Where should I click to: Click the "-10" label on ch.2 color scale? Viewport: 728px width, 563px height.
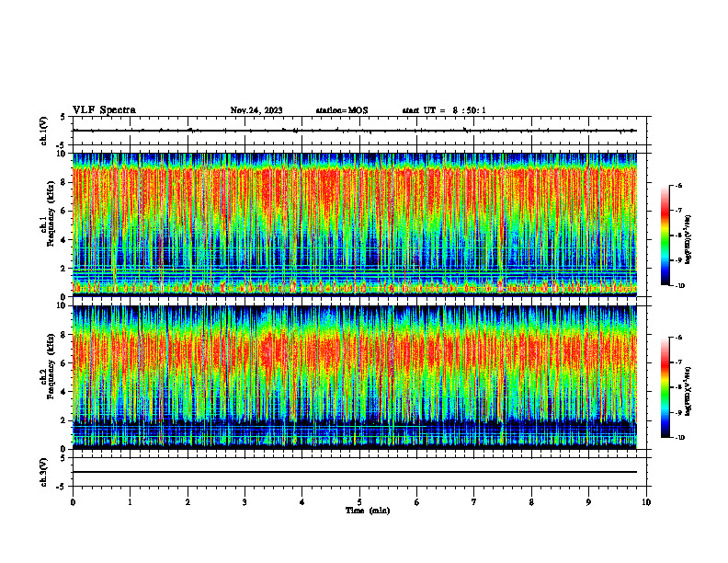[x=679, y=438]
